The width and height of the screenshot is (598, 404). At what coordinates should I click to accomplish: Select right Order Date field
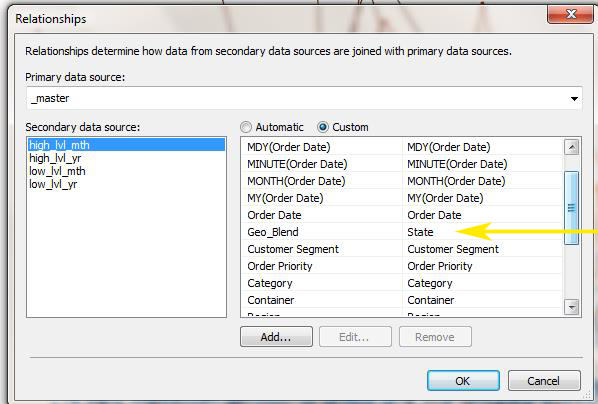click(x=434, y=215)
